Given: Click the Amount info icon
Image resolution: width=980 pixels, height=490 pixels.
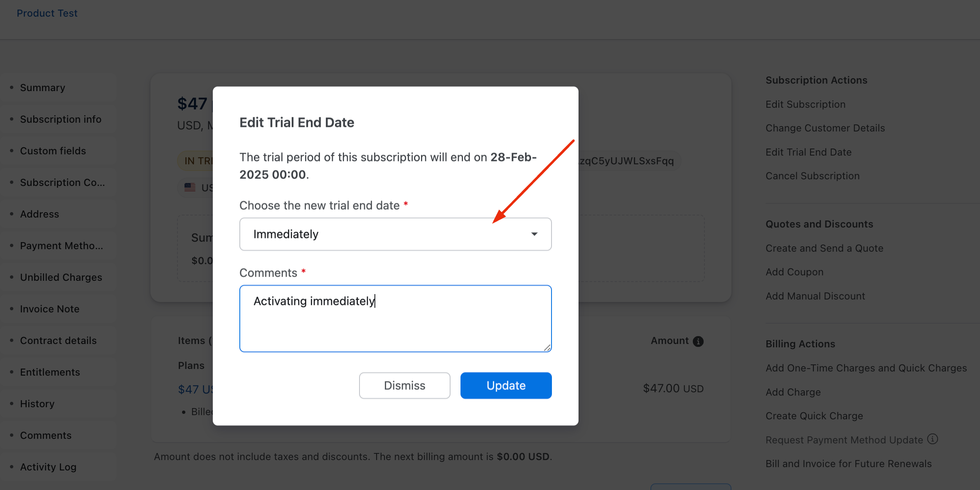Looking at the screenshot, I should coord(698,341).
